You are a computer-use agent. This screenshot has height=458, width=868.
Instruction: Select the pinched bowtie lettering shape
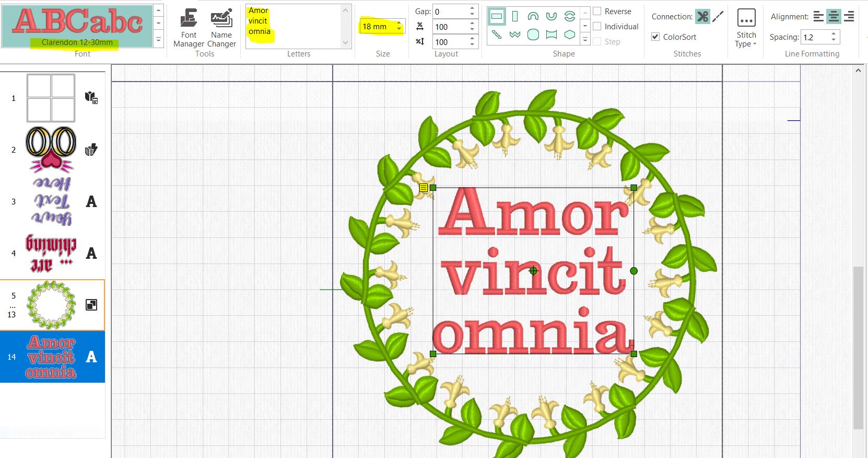[x=551, y=35]
